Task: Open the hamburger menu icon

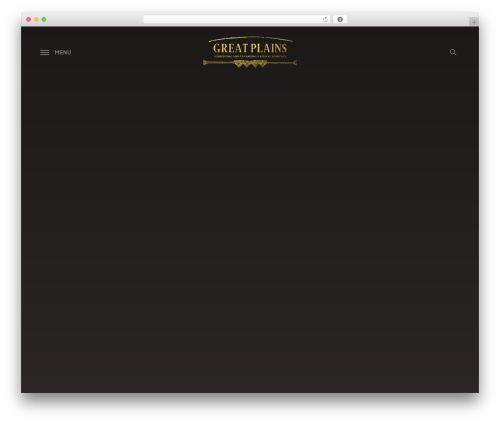Action: (x=44, y=52)
